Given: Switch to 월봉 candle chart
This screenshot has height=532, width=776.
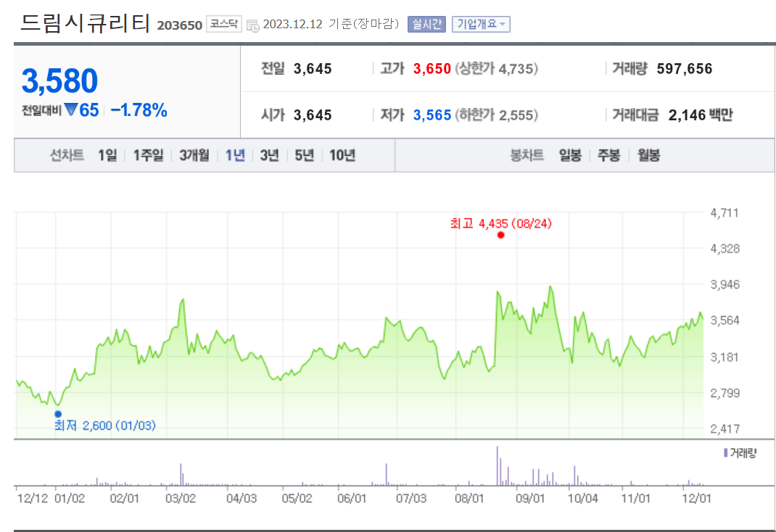Looking at the screenshot, I should pos(648,155).
